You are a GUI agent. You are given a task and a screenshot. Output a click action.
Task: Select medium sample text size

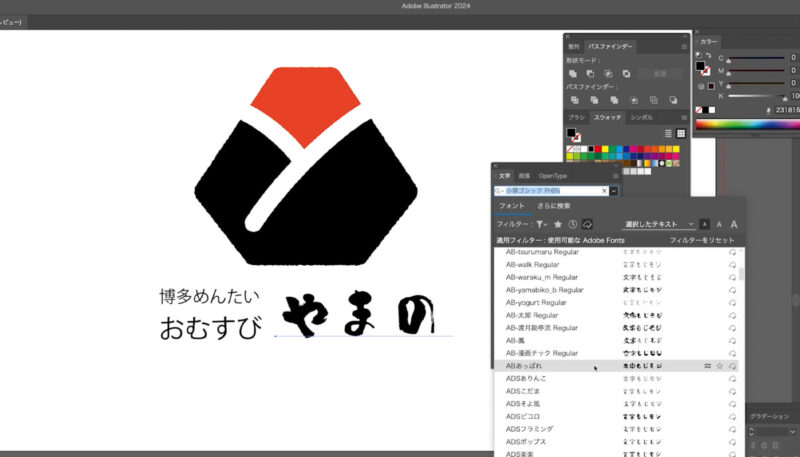pyautogui.click(x=719, y=224)
